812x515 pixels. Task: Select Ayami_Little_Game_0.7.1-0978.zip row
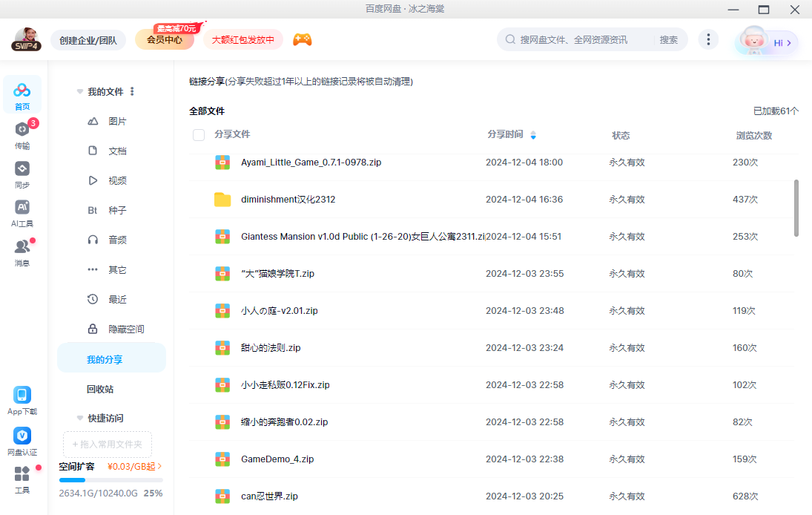click(x=491, y=163)
